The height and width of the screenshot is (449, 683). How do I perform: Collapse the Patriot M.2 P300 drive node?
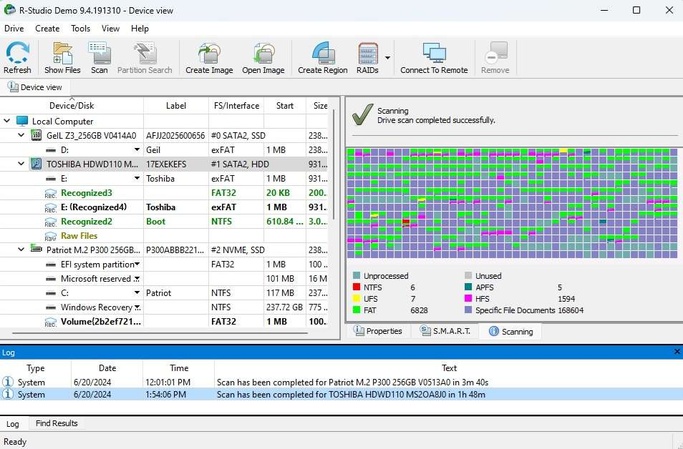pyautogui.click(x=21, y=249)
